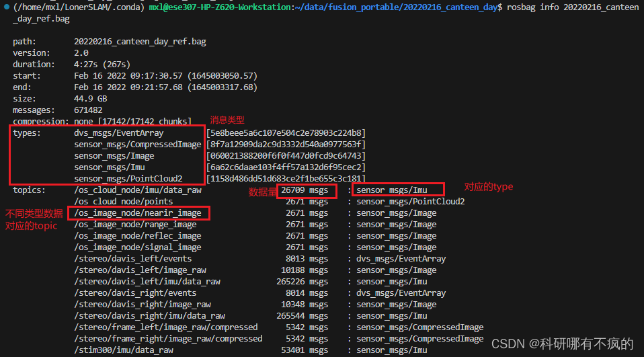
Task: Select type dvs_msgs/EventArray in types list
Action: (119, 133)
